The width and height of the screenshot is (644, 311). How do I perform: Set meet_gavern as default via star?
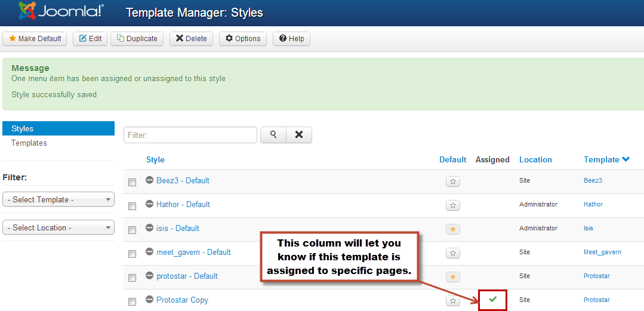(x=453, y=253)
